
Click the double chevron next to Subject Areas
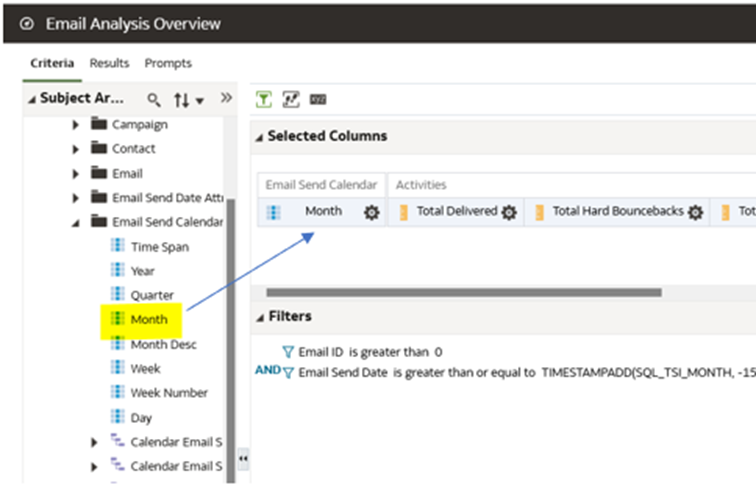(x=226, y=98)
